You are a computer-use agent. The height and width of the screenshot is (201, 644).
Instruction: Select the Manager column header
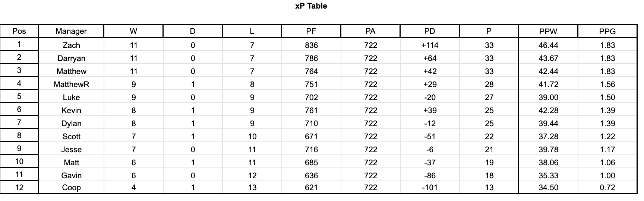point(71,31)
